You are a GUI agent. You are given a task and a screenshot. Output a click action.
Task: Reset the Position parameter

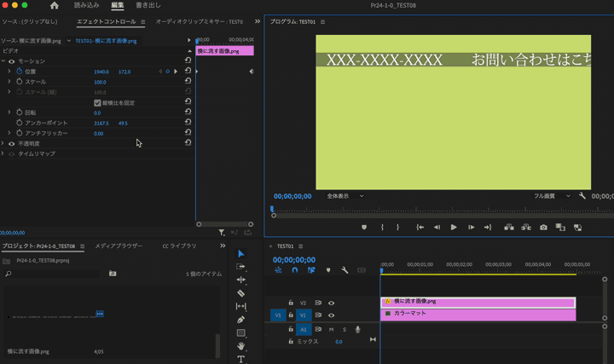188,71
